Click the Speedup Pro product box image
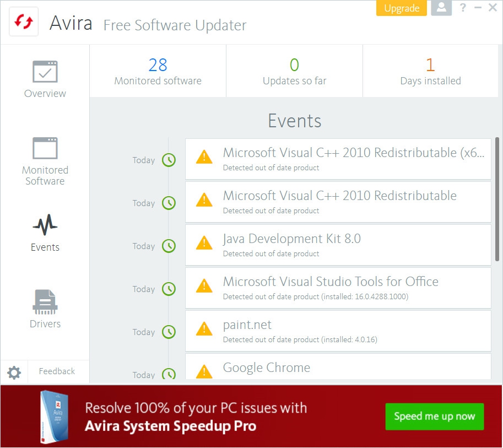This screenshot has height=448, width=503. (x=54, y=417)
